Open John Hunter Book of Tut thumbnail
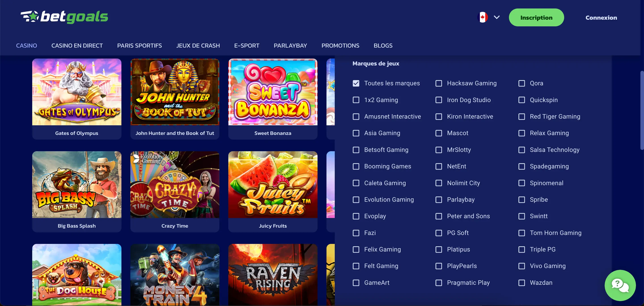This screenshot has height=306, width=644. (175, 92)
